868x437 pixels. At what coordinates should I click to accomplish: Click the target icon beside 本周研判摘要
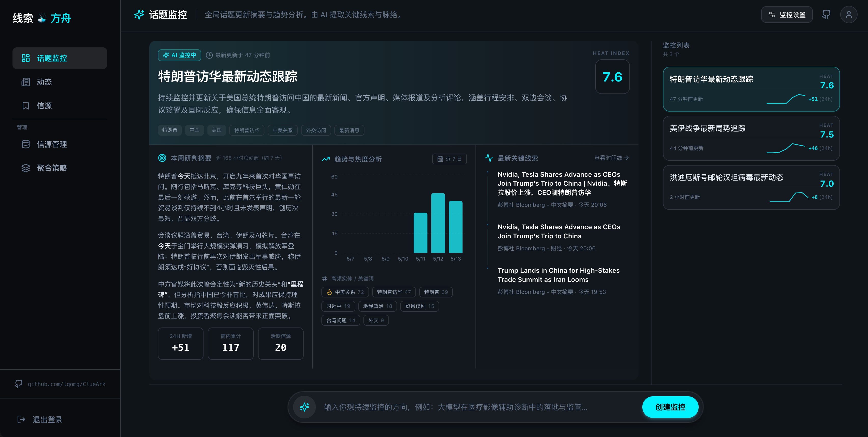pos(162,158)
